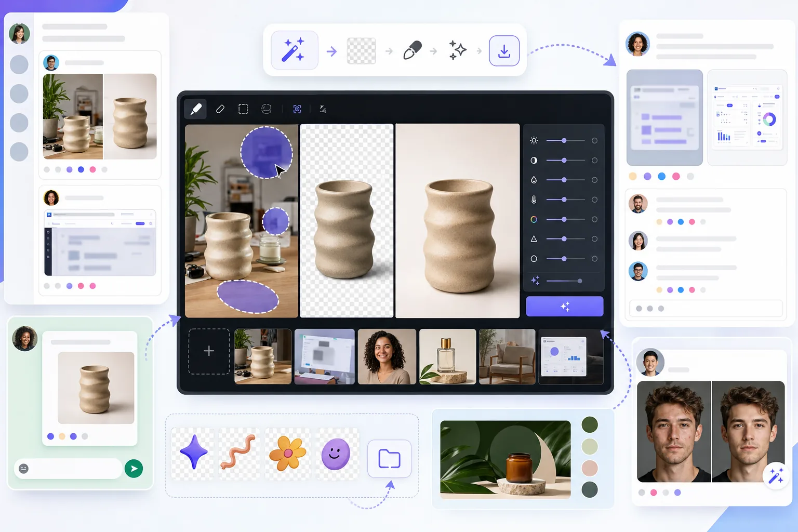Click into the chat message input field

click(68, 469)
